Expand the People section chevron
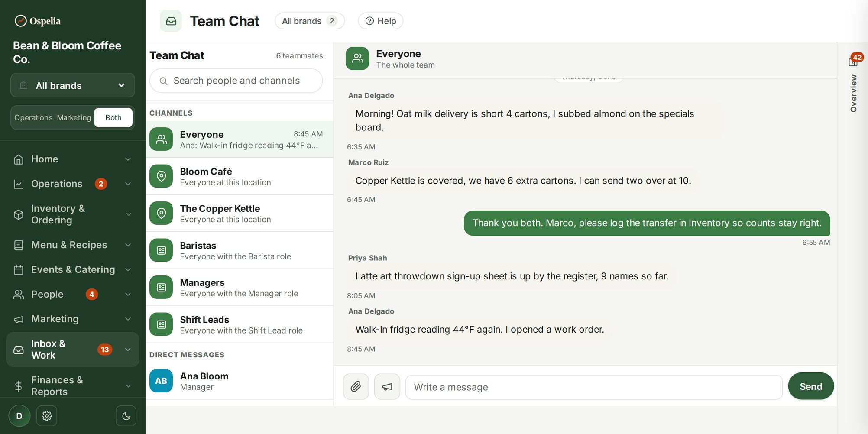Image resolution: width=868 pixels, height=434 pixels. tap(128, 295)
